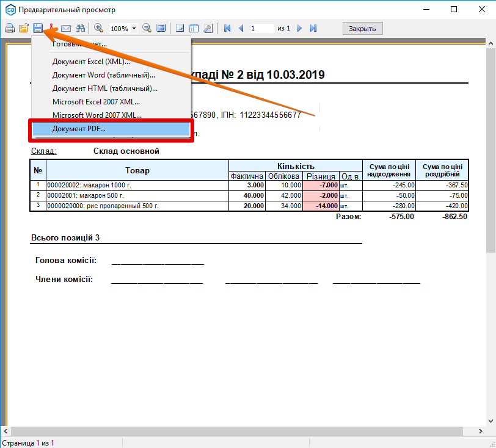Zoom out with the minus magnifier
This screenshot has height=448, width=496.
(147, 29)
